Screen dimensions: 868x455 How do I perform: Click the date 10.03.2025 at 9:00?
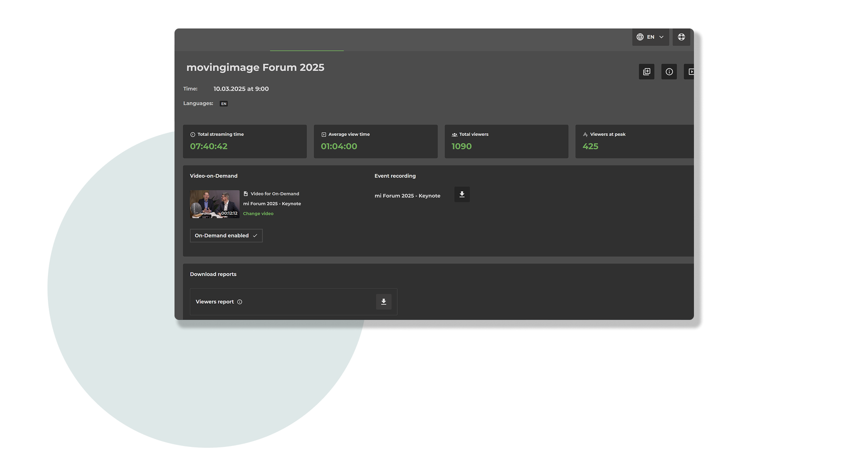coord(241,89)
